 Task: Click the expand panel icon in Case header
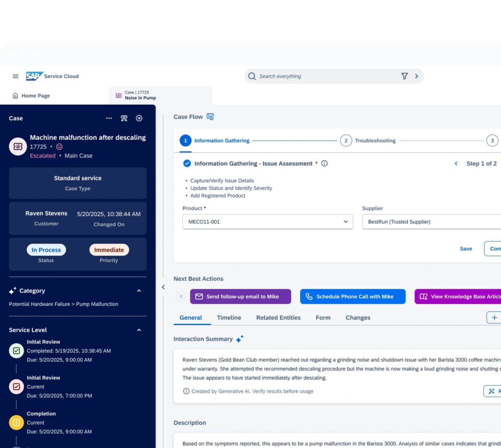coord(139,119)
